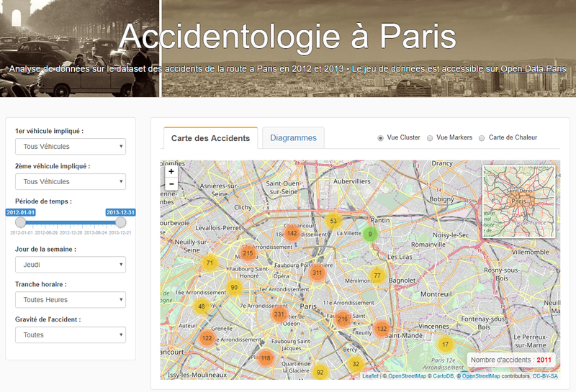Select the Vue Cluster radio button
Viewport: 576px width, 392px height.
click(x=381, y=138)
